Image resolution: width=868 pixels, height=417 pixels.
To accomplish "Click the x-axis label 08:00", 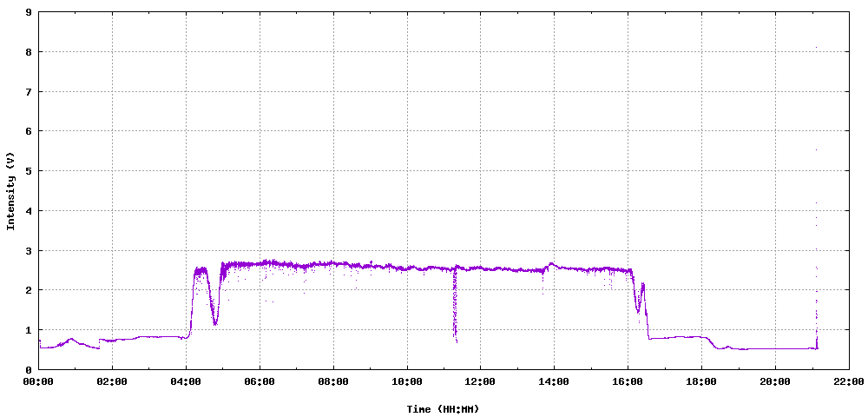I will pyautogui.click(x=334, y=382).
